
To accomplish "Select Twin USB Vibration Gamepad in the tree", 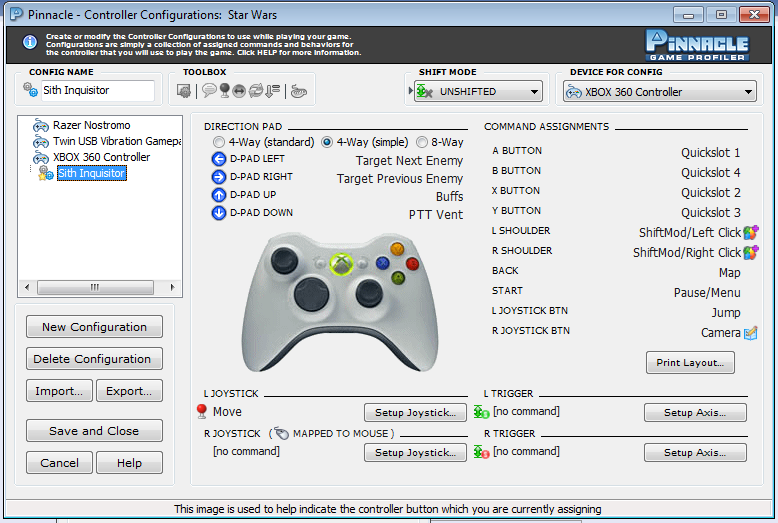I will pyautogui.click(x=117, y=141).
